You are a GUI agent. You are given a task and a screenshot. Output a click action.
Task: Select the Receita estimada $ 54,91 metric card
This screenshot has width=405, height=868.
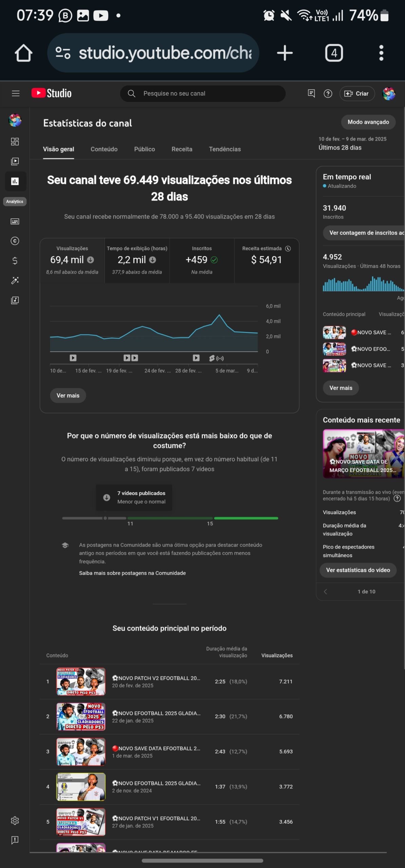click(267, 261)
